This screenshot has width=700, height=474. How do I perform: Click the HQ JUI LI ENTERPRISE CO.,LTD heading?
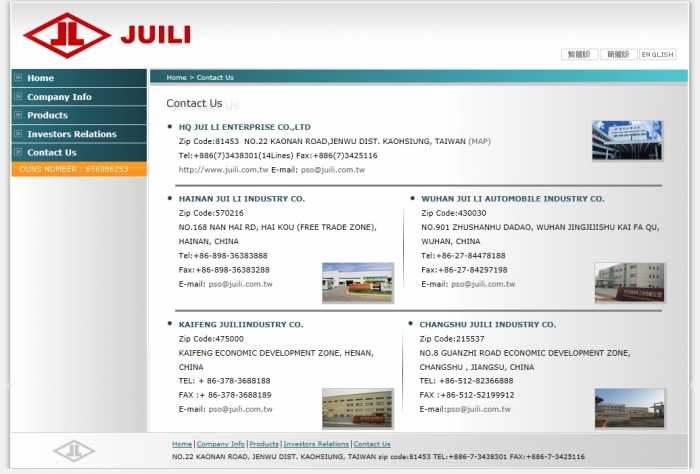coord(245,127)
